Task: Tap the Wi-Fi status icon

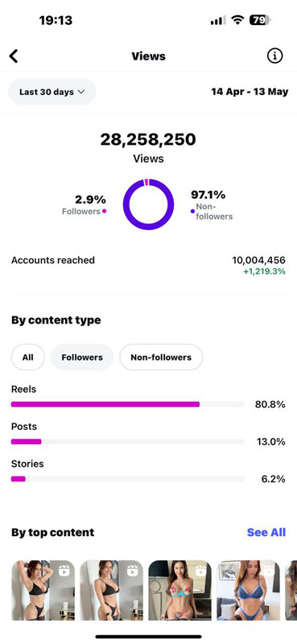Action: tap(237, 20)
